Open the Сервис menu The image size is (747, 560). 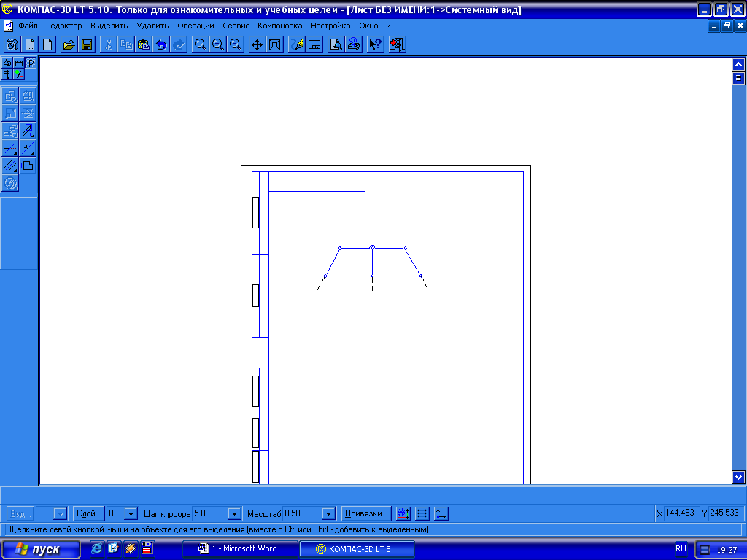[x=236, y=26]
